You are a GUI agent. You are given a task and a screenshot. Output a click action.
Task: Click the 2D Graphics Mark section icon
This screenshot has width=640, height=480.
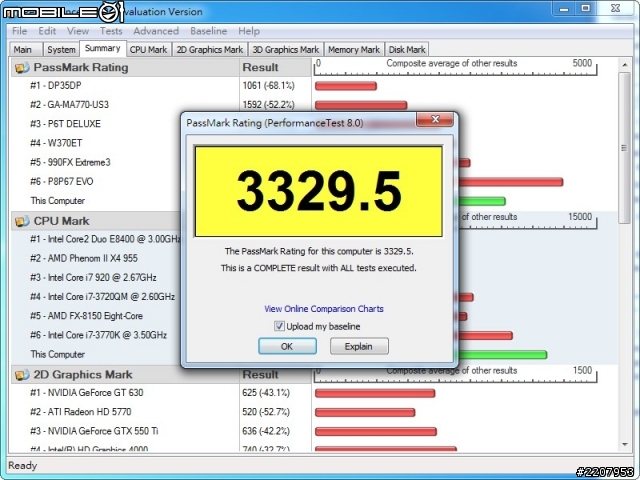[22, 374]
